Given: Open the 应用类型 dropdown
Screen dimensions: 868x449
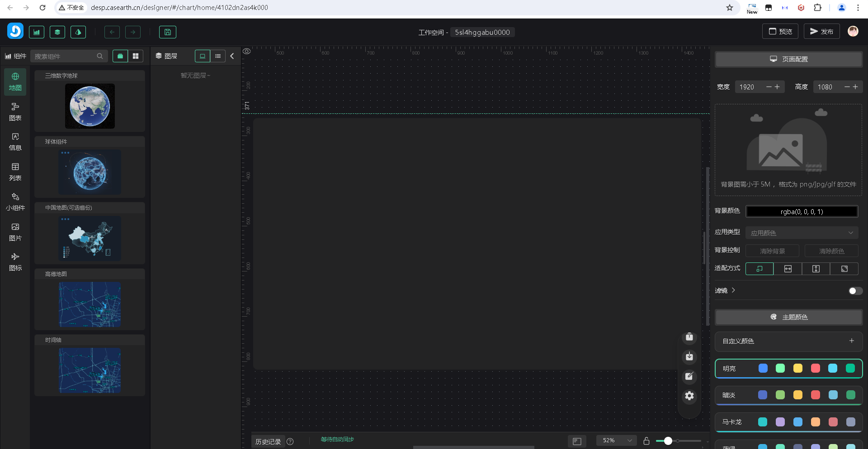Looking at the screenshot, I should [x=802, y=233].
